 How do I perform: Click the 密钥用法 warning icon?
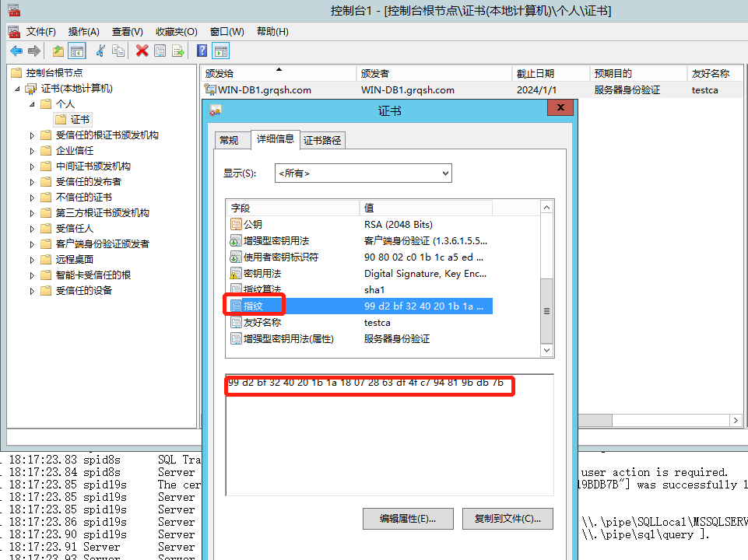coord(236,274)
